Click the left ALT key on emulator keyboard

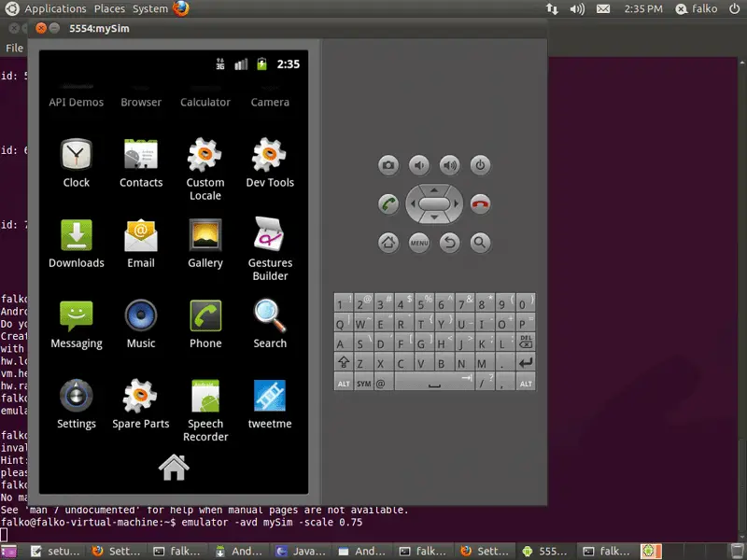point(344,383)
